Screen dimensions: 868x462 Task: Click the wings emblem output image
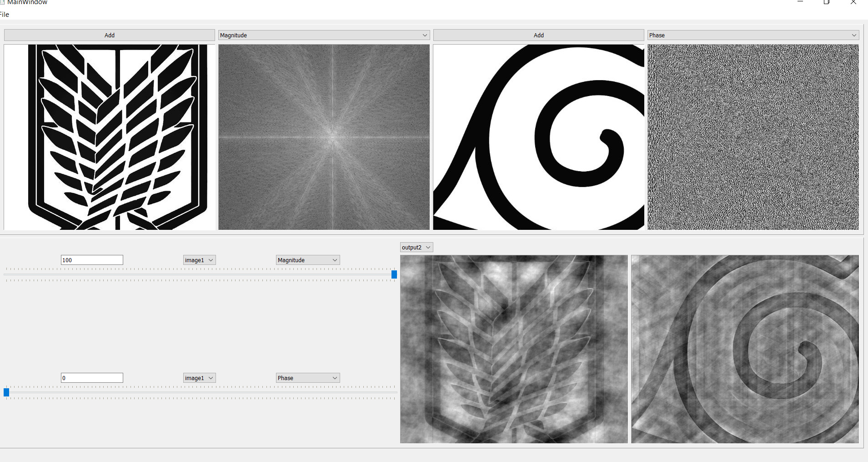click(514, 349)
